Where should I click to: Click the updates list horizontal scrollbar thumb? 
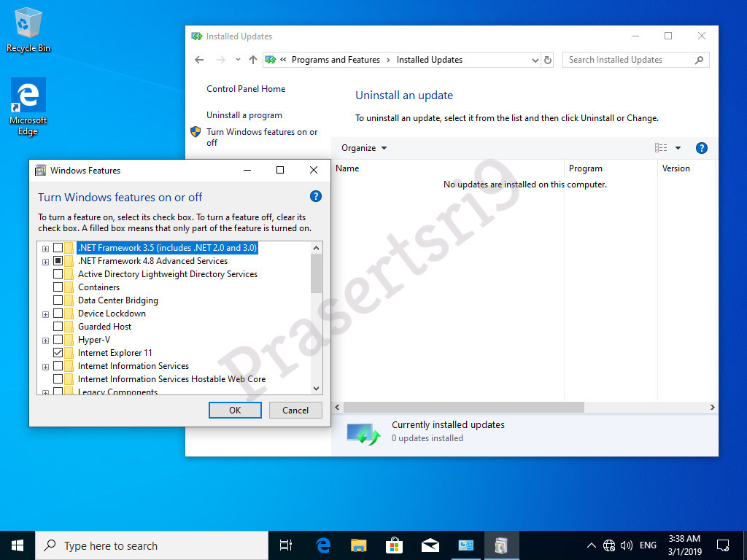pyautogui.click(x=463, y=408)
